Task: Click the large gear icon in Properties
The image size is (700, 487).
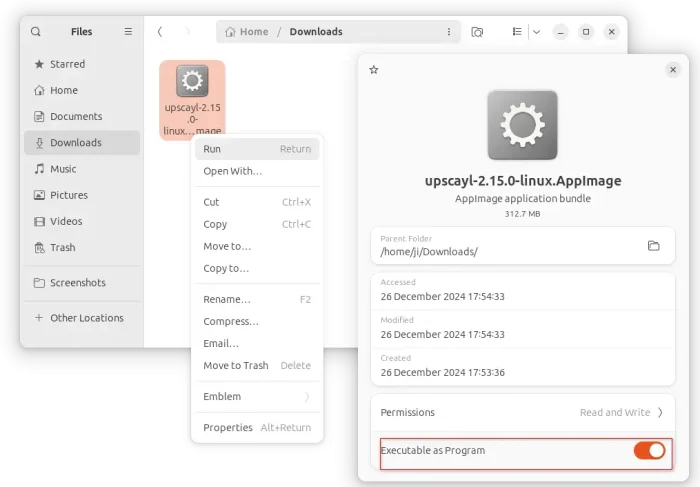Action: [x=522, y=125]
